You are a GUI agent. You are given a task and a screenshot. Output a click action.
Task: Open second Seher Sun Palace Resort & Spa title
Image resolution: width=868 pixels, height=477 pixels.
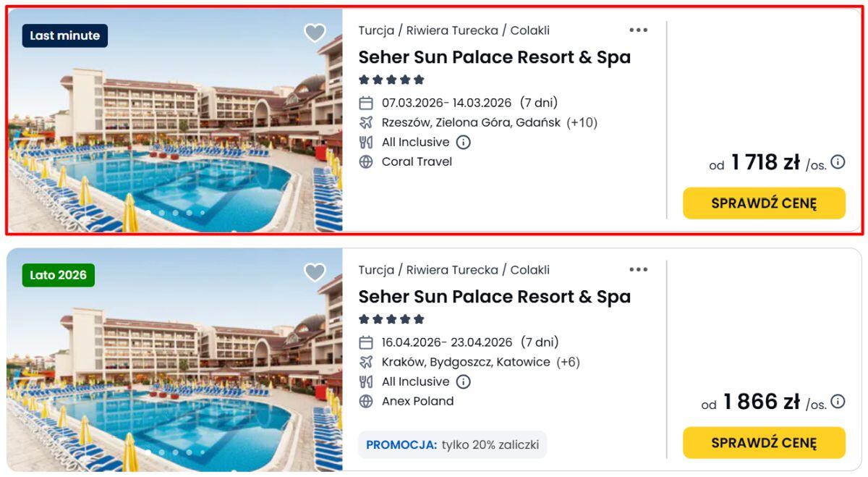(x=494, y=297)
